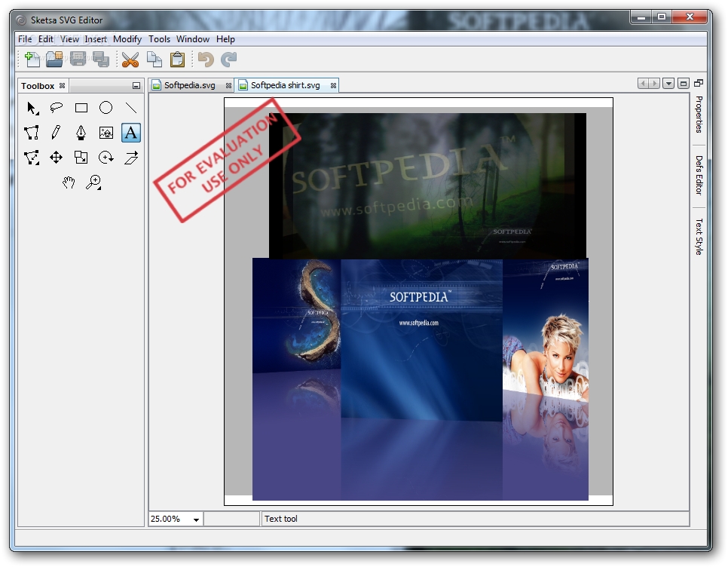
Task: Click the forest Softpedia image on canvas
Action: pos(427,185)
